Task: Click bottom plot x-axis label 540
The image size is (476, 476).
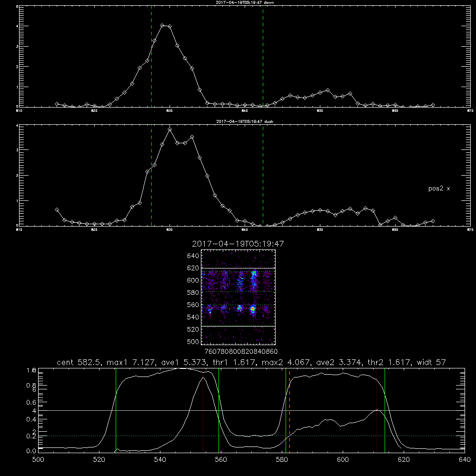Action: pos(160,460)
